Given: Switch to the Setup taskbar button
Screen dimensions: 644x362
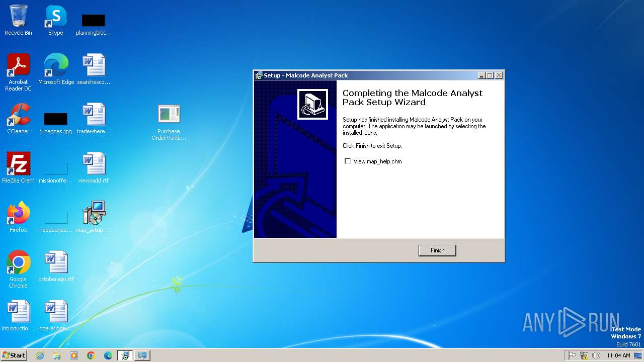Looking at the screenshot, I should point(125,355).
